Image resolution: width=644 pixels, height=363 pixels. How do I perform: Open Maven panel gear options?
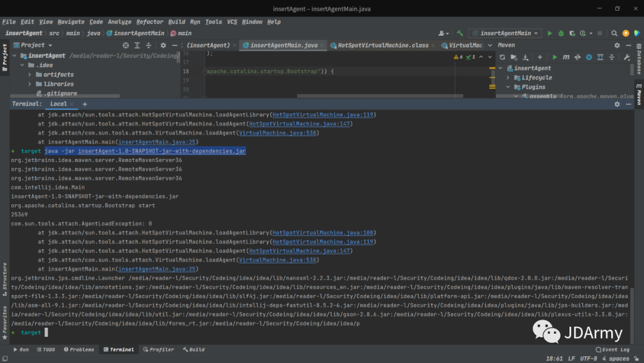(x=617, y=45)
